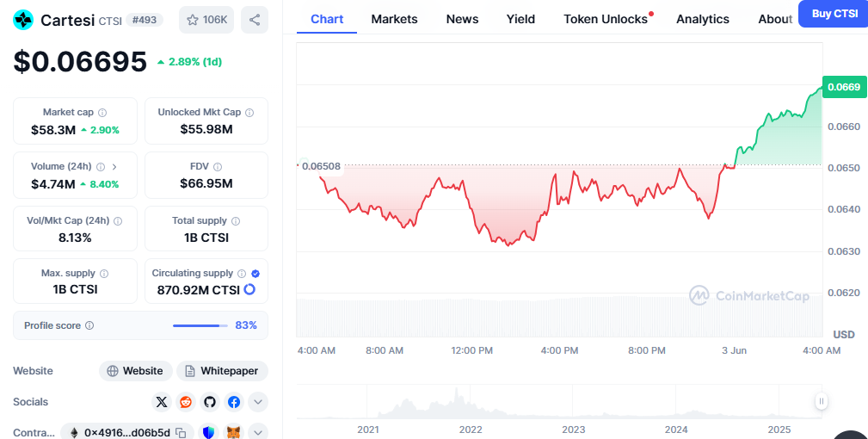868x439 pixels.
Task: Click the Market cap info icon
Action: (x=102, y=113)
